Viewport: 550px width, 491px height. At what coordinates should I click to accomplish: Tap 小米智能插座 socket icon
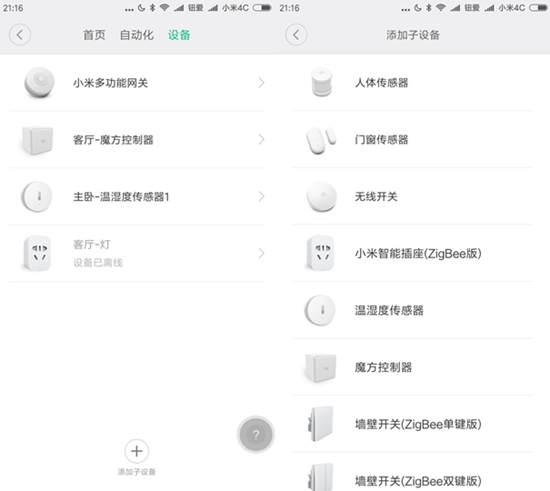click(320, 253)
